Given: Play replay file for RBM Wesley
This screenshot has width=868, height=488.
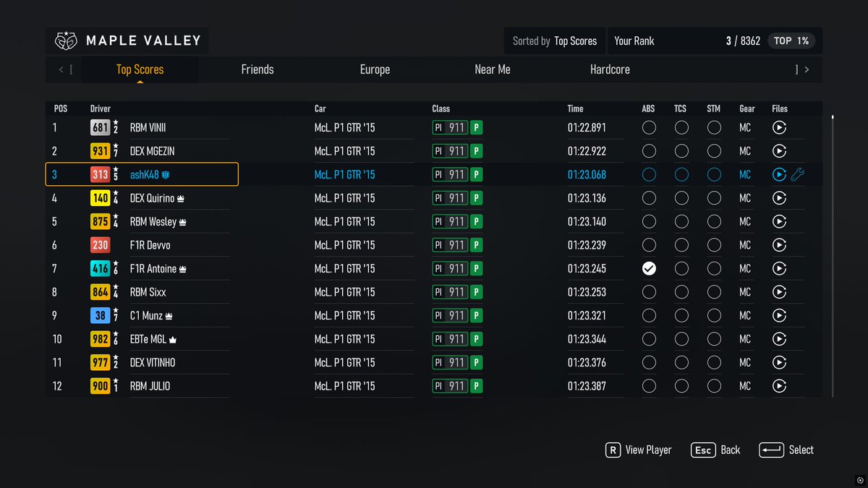Looking at the screenshot, I should point(779,221).
